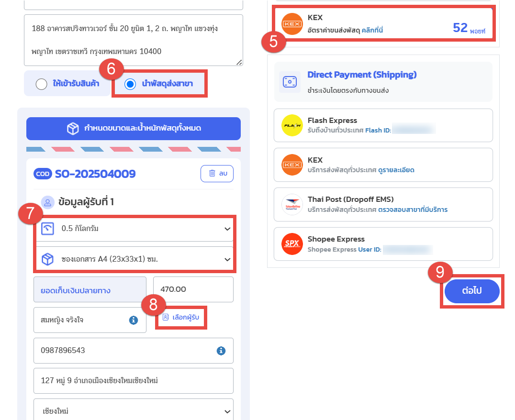Click the info icon beside phone number
The width and height of the screenshot is (515, 420).
click(x=221, y=351)
